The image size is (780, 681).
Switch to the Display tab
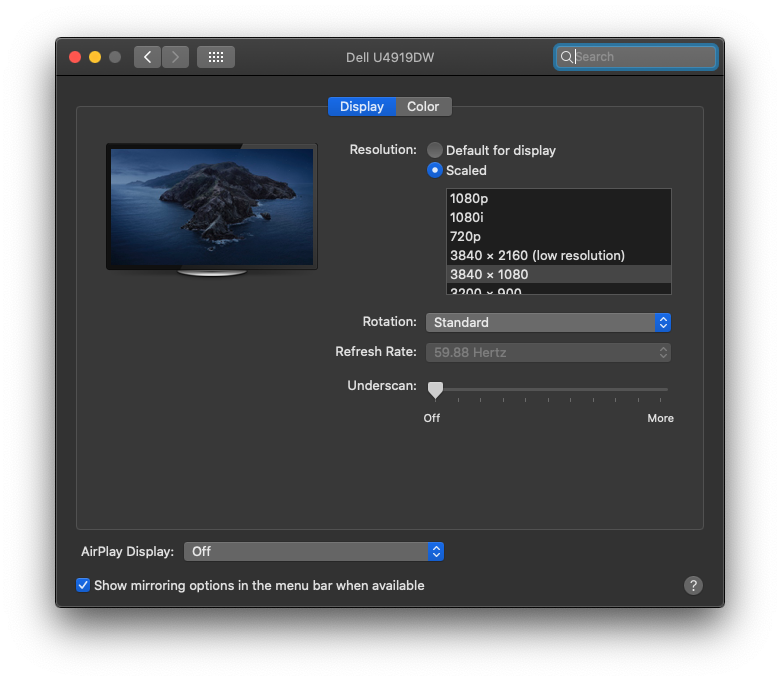[362, 106]
